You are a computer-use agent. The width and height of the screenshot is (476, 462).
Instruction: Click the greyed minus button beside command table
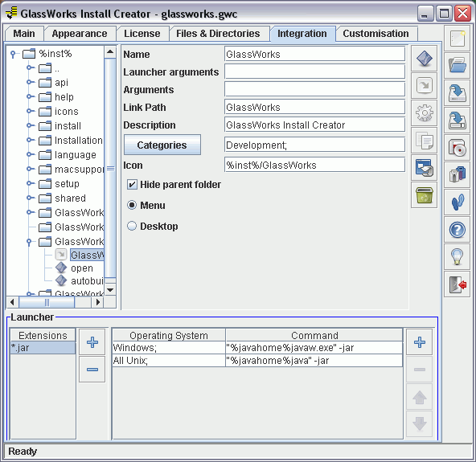[x=420, y=370]
